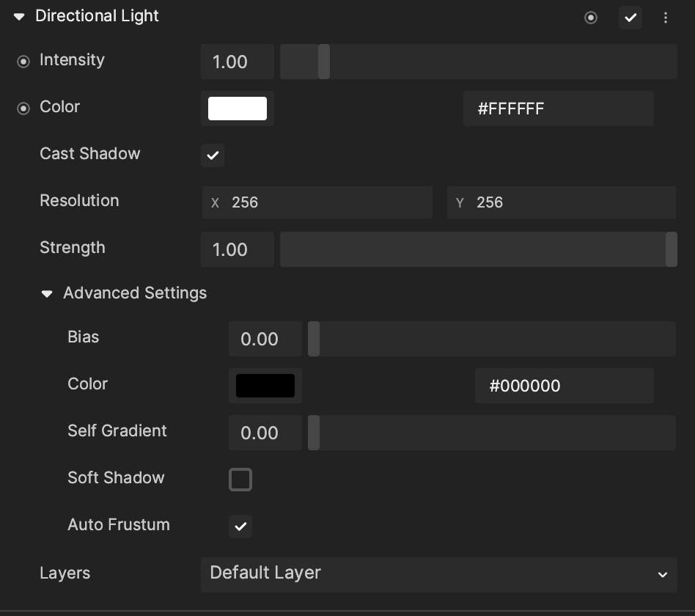Click the Advanced Settings label
The height and width of the screenshot is (616, 695).
135,293
